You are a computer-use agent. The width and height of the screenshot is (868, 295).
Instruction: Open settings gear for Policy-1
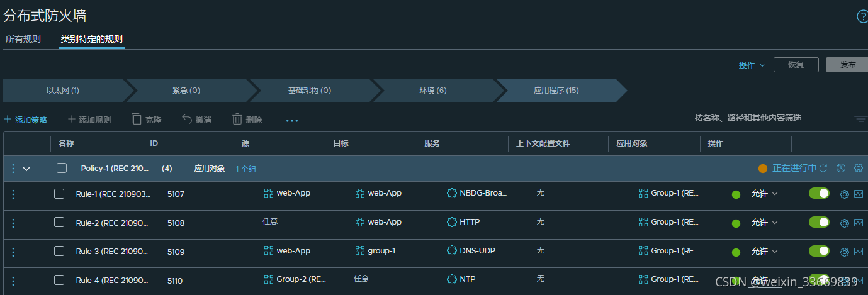tap(858, 168)
